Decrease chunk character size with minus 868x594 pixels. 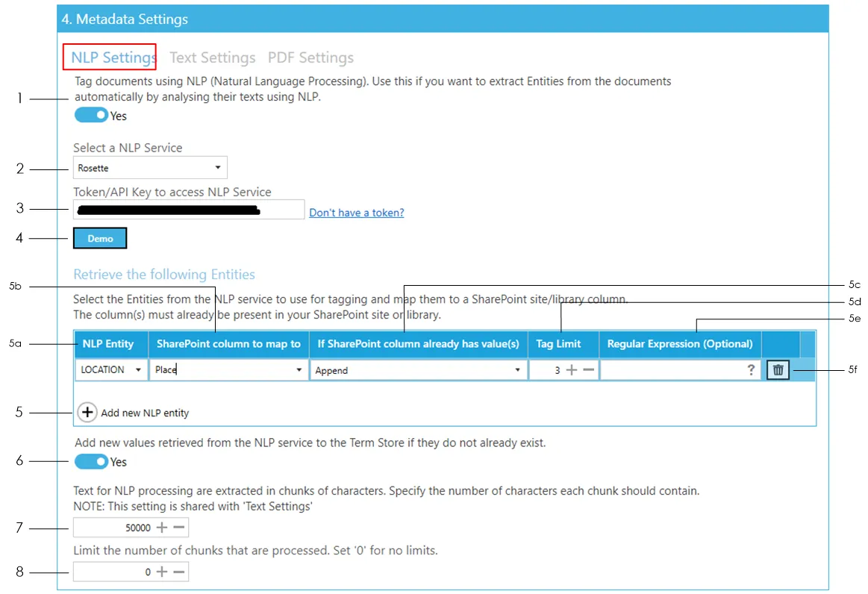click(x=179, y=528)
